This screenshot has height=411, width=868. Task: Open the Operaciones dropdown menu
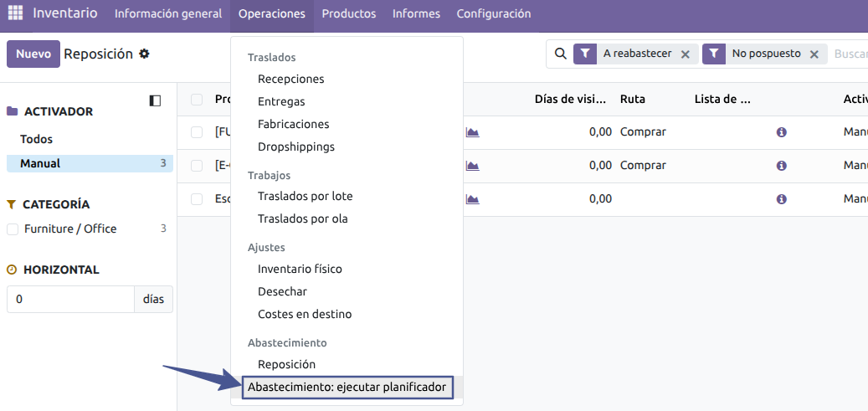(272, 14)
